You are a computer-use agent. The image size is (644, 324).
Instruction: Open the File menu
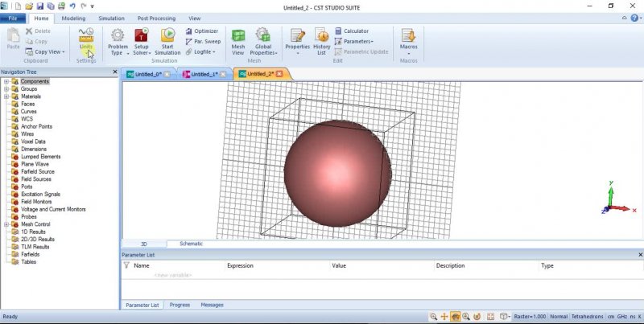tap(13, 18)
